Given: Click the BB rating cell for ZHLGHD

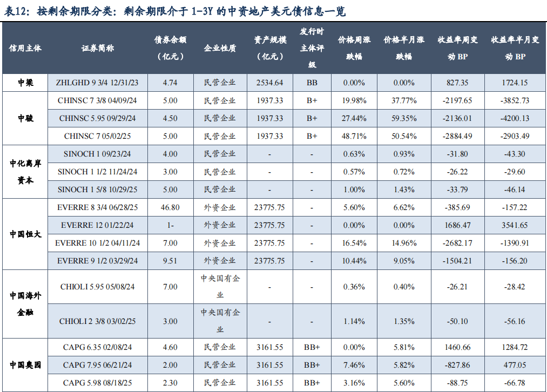Looking at the screenshot, I should click(312, 83).
